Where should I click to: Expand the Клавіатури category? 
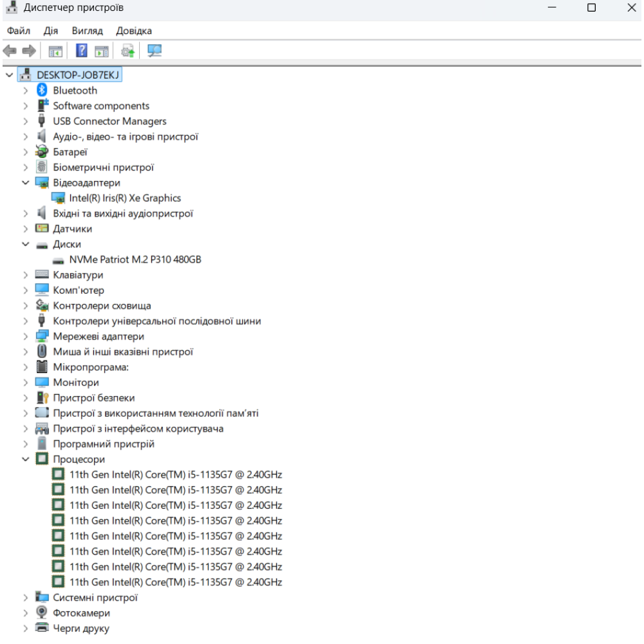pos(26,275)
